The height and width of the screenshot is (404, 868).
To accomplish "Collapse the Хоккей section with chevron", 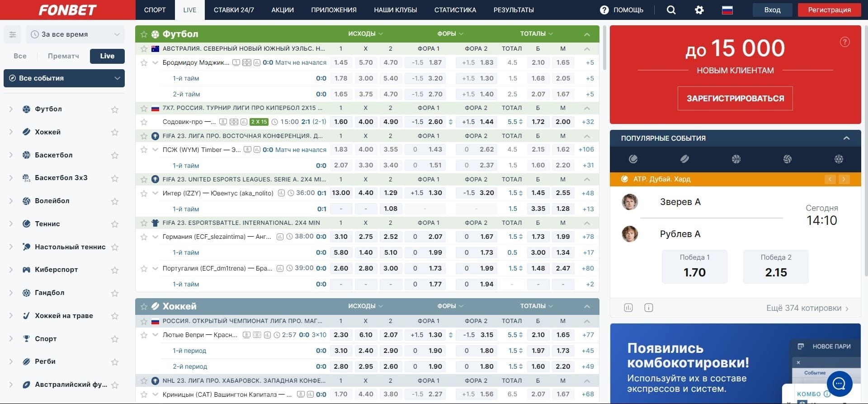I will pos(587,307).
